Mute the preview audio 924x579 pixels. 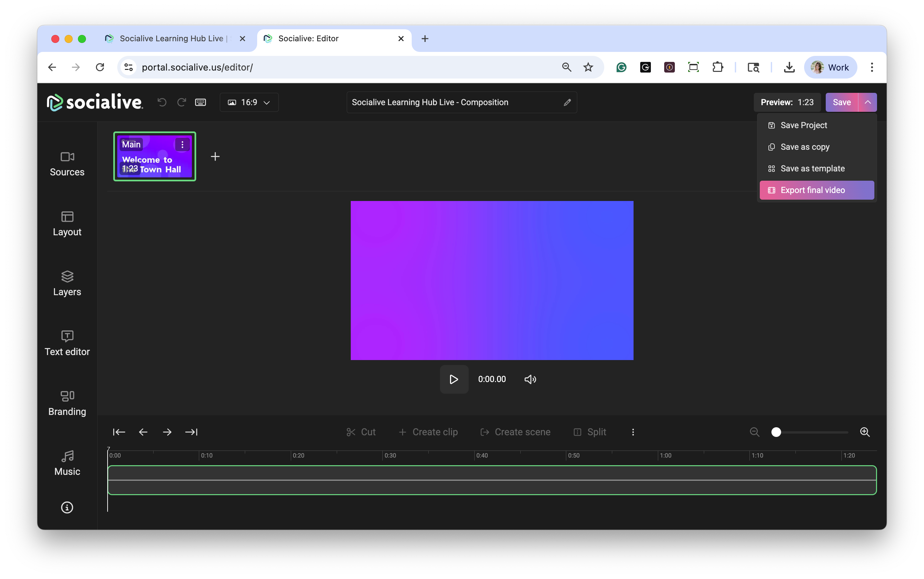pyautogui.click(x=530, y=379)
